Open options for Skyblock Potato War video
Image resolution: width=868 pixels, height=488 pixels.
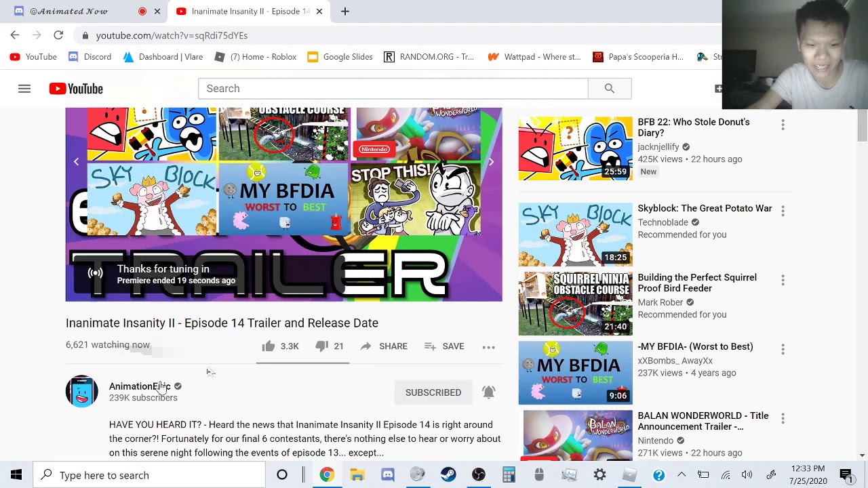783,211
